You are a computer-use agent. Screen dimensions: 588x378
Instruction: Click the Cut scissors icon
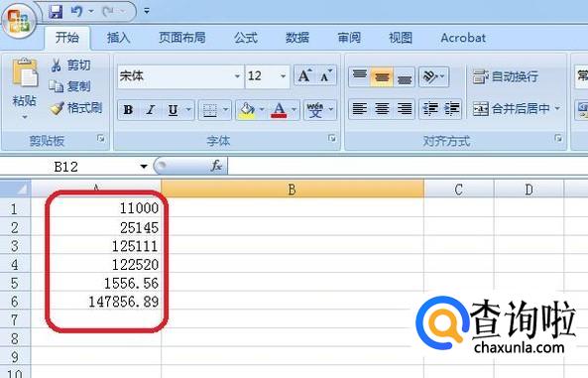(x=57, y=65)
